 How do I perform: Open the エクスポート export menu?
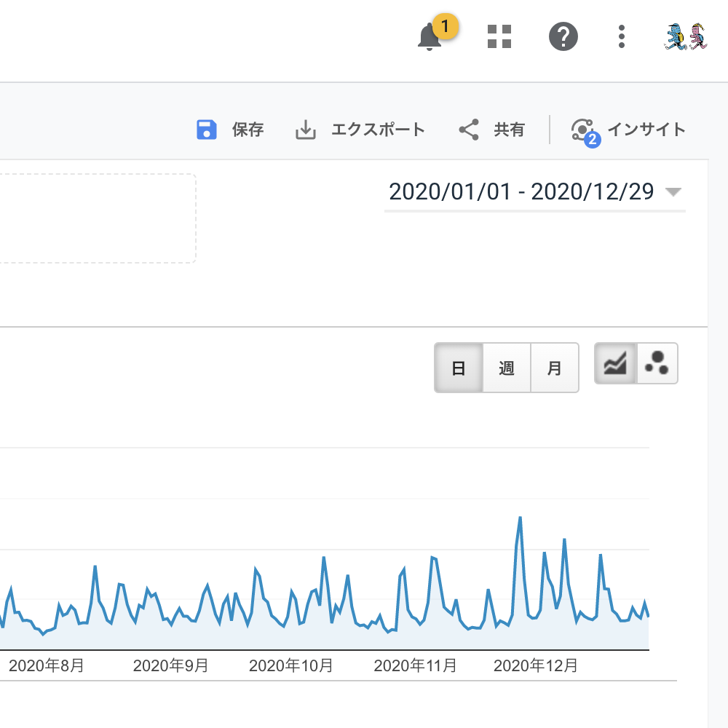coord(360,130)
